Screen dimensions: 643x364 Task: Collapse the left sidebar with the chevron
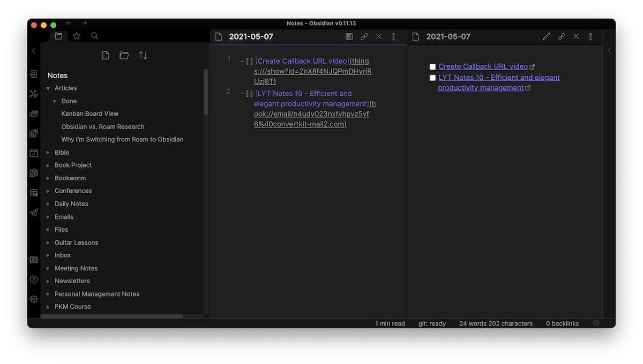point(34,51)
